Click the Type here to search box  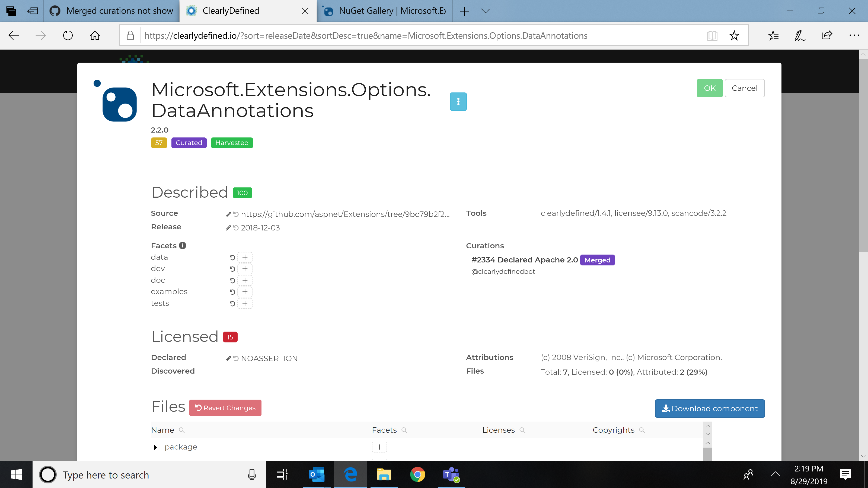click(x=106, y=474)
